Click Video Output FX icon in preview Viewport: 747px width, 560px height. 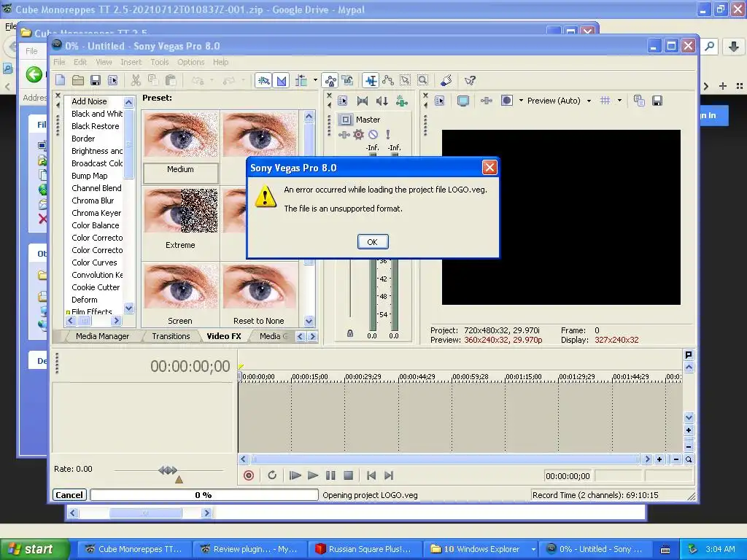pos(487,101)
